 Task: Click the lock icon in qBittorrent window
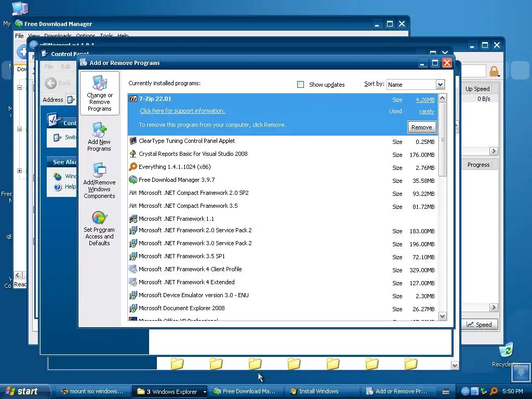(494, 71)
